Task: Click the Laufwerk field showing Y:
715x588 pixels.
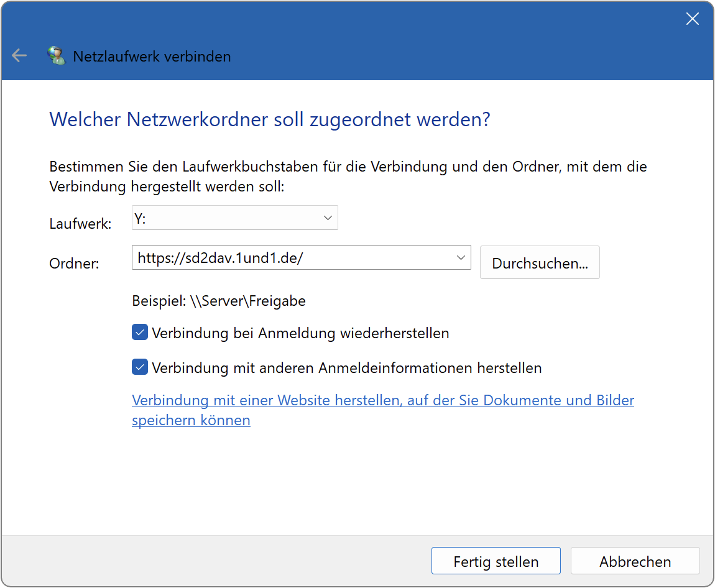Action: [230, 218]
